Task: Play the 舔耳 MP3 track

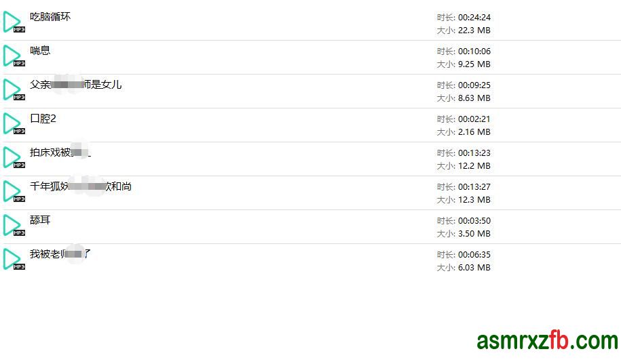Action: click(x=13, y=226)
